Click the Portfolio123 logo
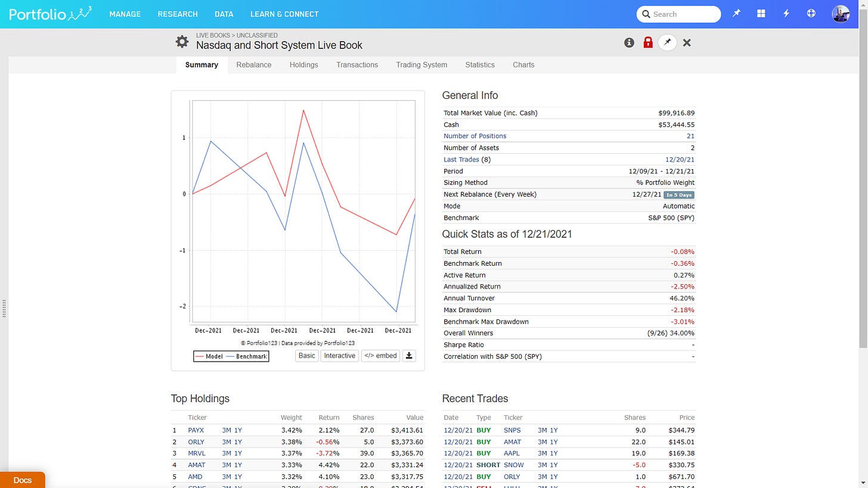This screenshot has height=488, width=868. (51, 14)
